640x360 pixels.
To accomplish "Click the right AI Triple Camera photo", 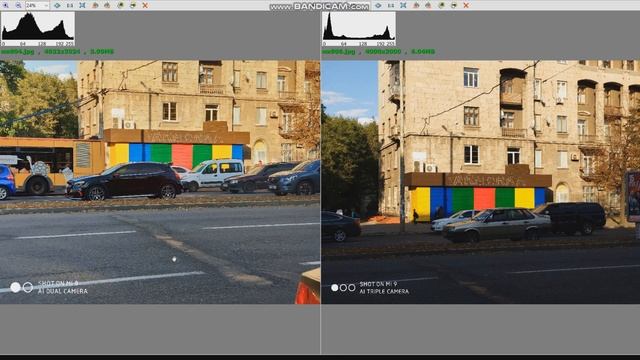I will pos(481,182).
